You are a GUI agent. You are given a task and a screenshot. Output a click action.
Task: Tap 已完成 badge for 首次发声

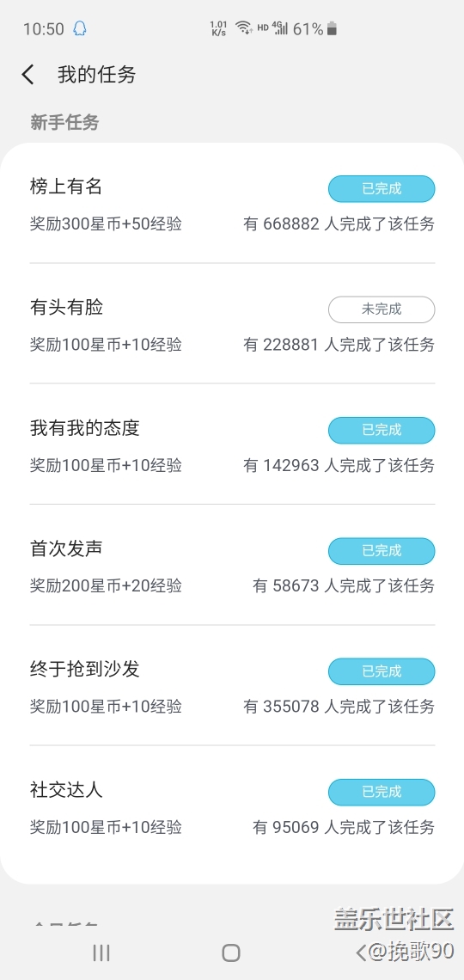(382, 551)
